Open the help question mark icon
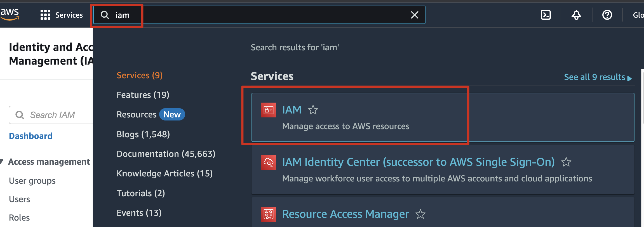 (x=607, y=15)
